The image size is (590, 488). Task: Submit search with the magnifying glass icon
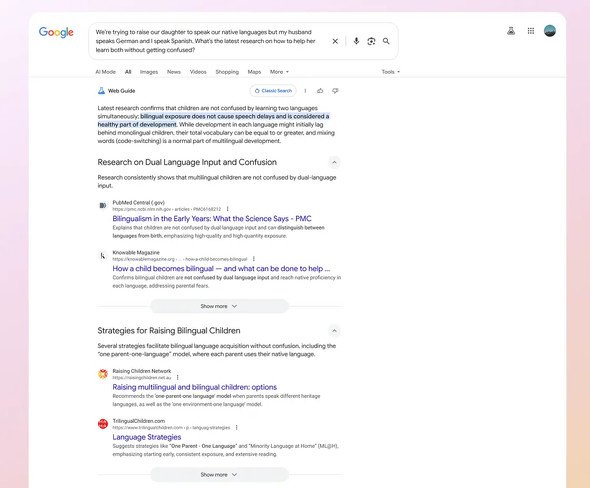point(386,41)
